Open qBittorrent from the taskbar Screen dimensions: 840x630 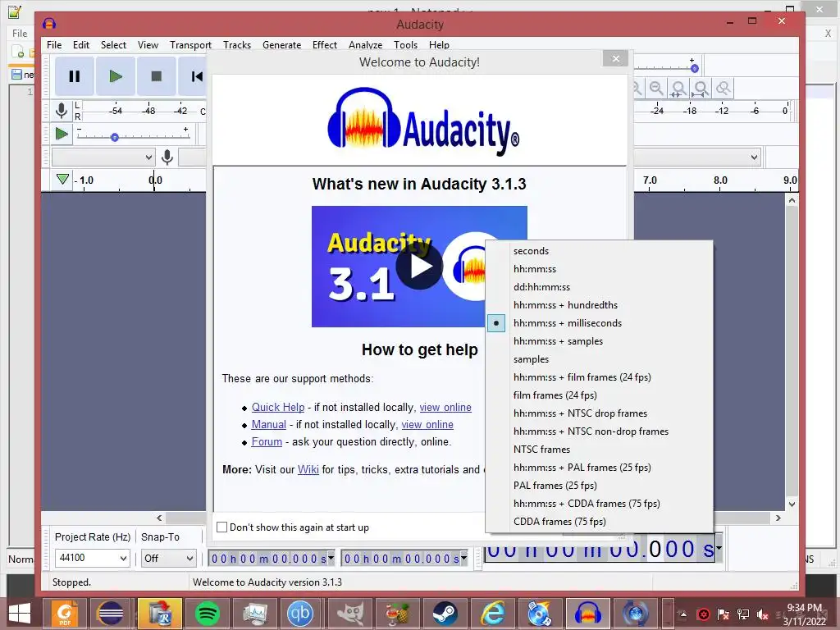300,613
